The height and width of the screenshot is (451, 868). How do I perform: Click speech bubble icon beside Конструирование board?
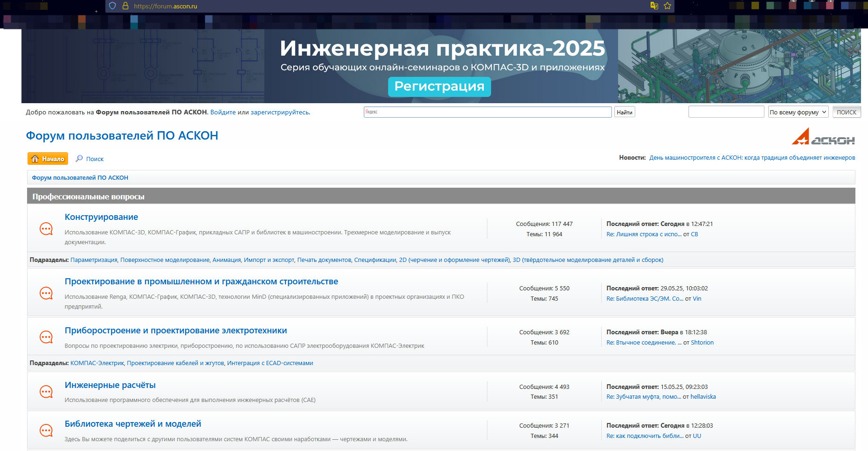tap(46, 229)
